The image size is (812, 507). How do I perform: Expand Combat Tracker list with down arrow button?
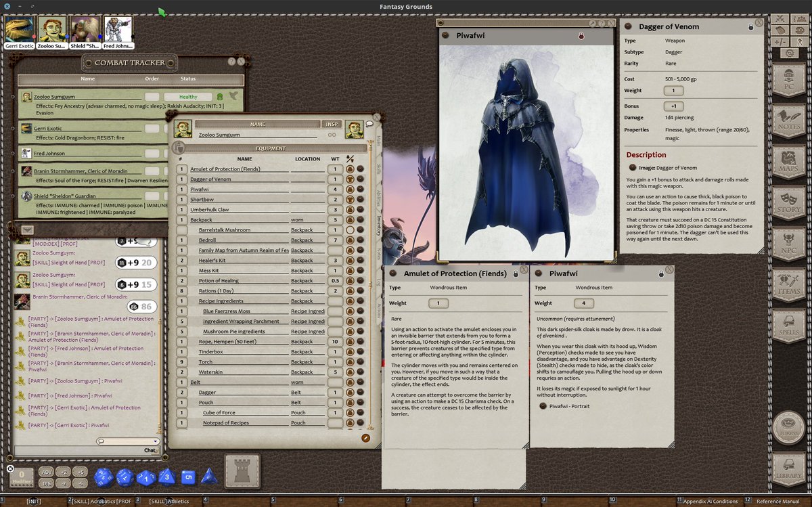(x=27, y=230)
